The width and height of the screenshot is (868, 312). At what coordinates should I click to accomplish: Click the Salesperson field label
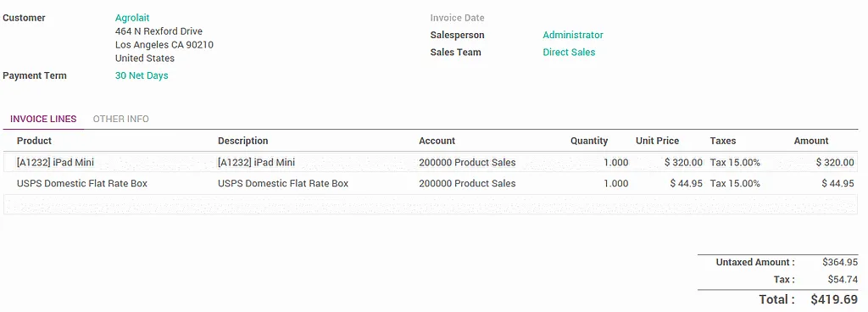click(457, 35)
